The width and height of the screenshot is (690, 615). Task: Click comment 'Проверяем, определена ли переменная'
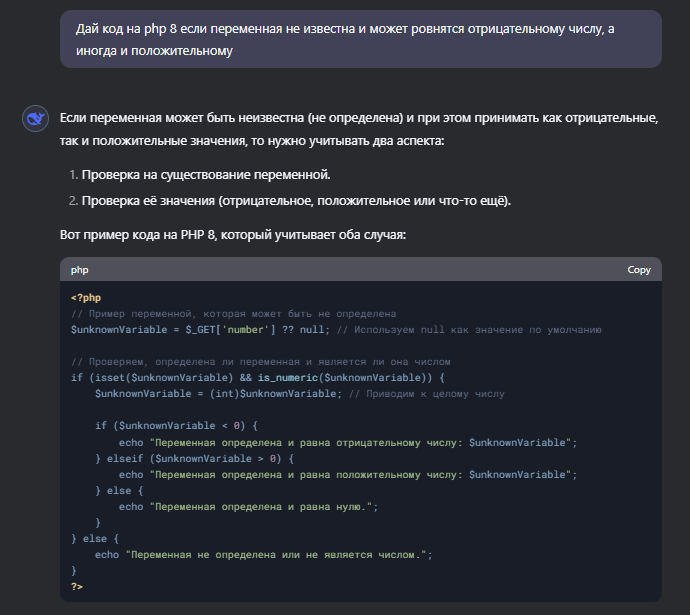[261, 362]
